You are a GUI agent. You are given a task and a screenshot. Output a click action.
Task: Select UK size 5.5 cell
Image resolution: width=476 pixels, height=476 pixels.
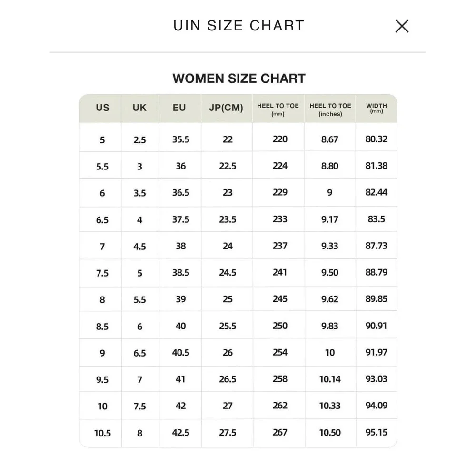click(x=139, y=300)
